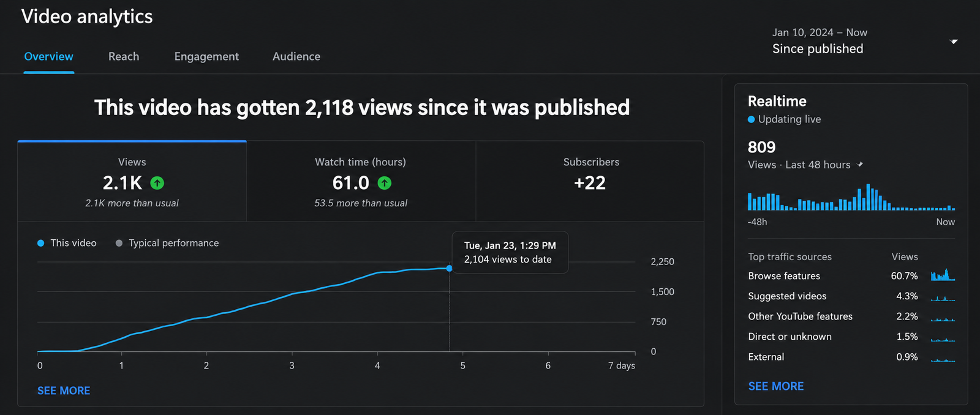980x415 pixels.
Task: Click the arrow beside 'Last 48 hours'
Action: (860, 164)
